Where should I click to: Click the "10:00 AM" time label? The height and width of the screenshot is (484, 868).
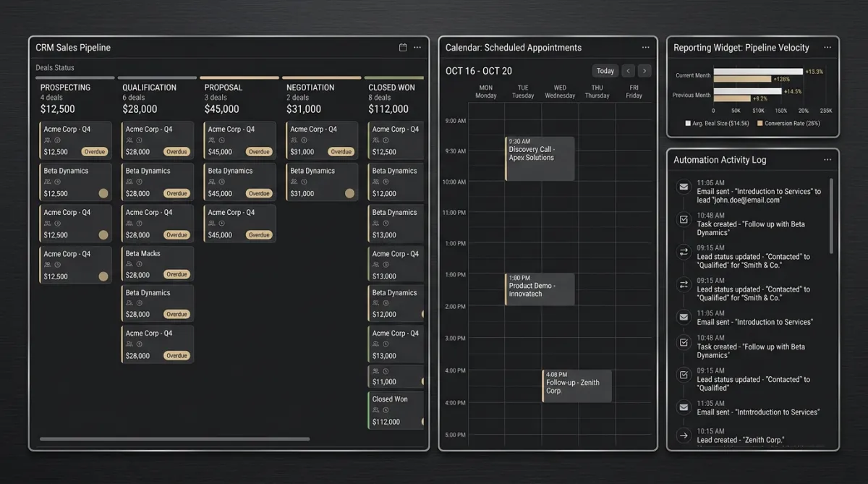click(x=454, y=182)
